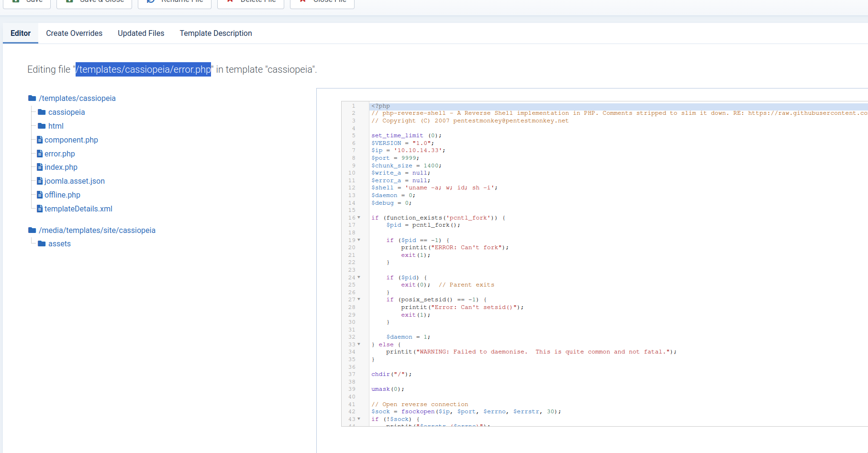Click the <?php line in the editor
The height and width of the screenshot is (453, 868).
tap(381, 106)
